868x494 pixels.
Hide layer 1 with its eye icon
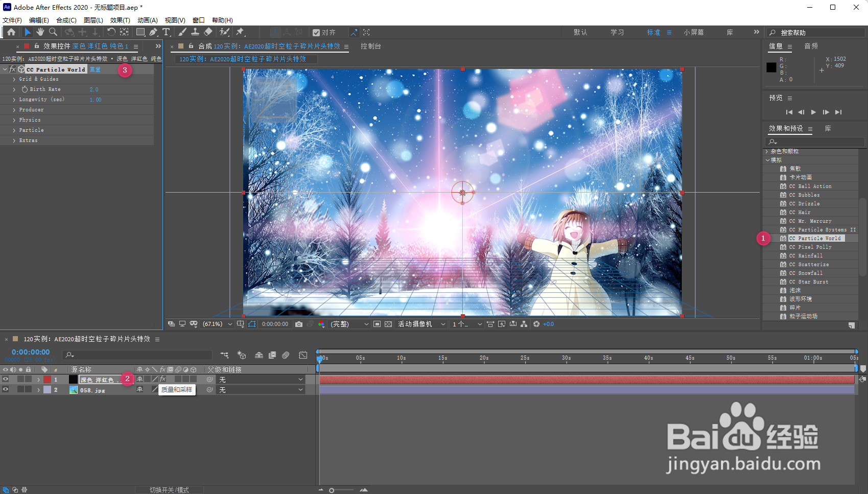[x=6, y=380]
